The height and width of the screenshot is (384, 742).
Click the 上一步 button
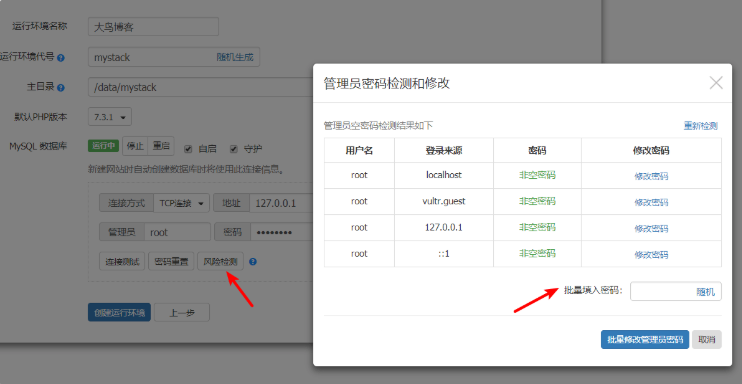click(182, 313)
